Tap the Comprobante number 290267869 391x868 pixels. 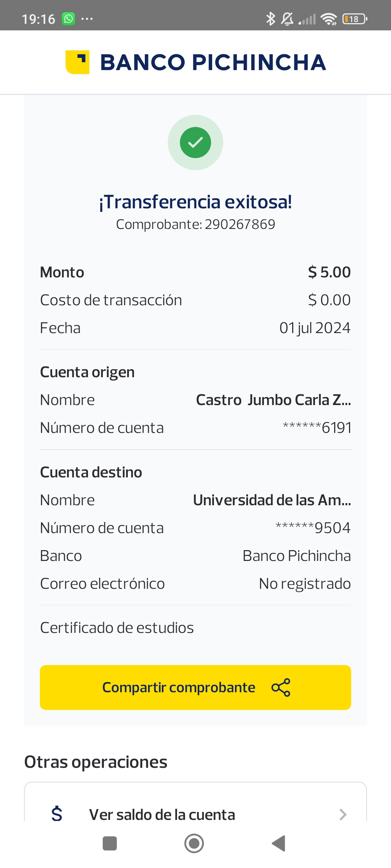click(x=240, y=224)
